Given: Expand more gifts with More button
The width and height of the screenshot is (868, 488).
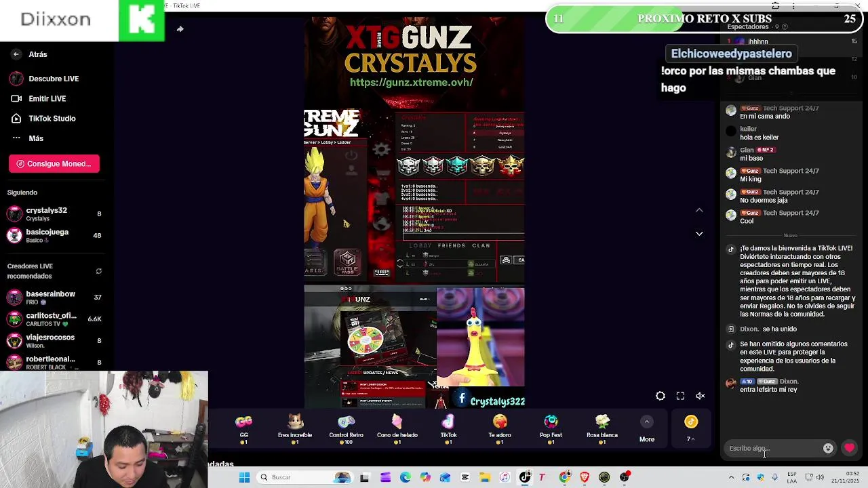Looking at the screenshot, I should 647,430.
